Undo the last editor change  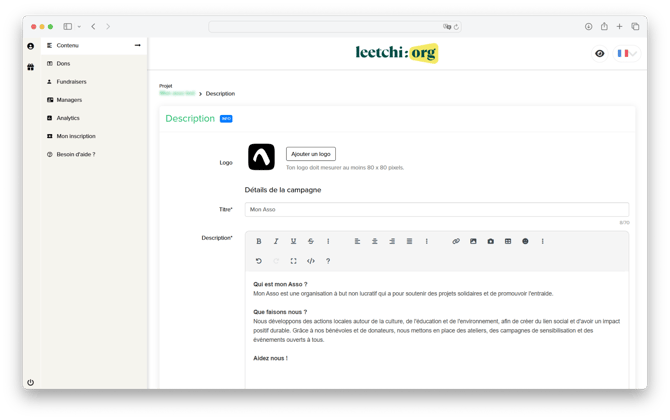259,261
